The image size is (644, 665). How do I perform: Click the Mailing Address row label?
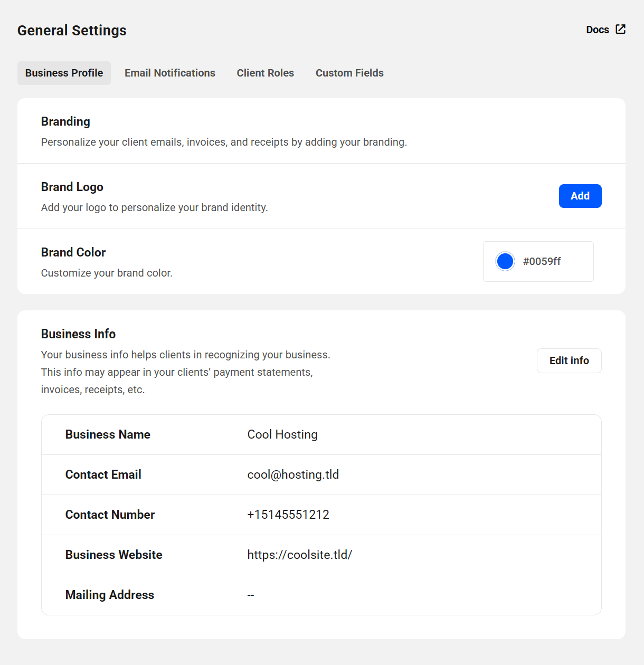110,595
